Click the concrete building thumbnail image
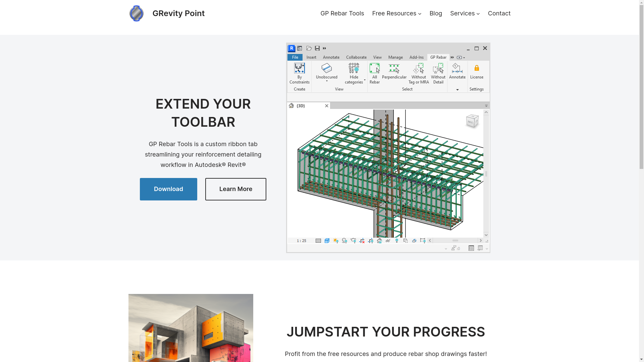 tap(191, 328)
